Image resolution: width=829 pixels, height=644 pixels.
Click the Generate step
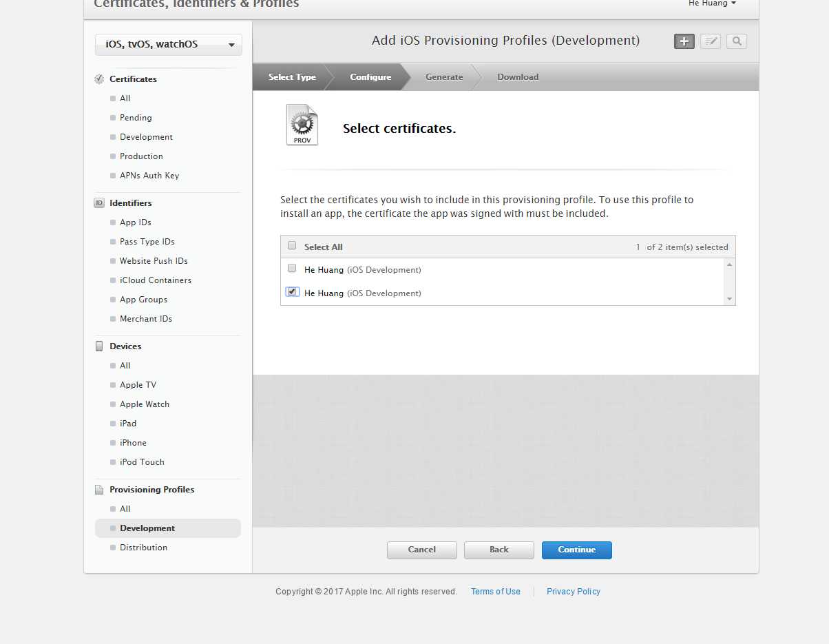pyautogui.click(x=444, y=77)
